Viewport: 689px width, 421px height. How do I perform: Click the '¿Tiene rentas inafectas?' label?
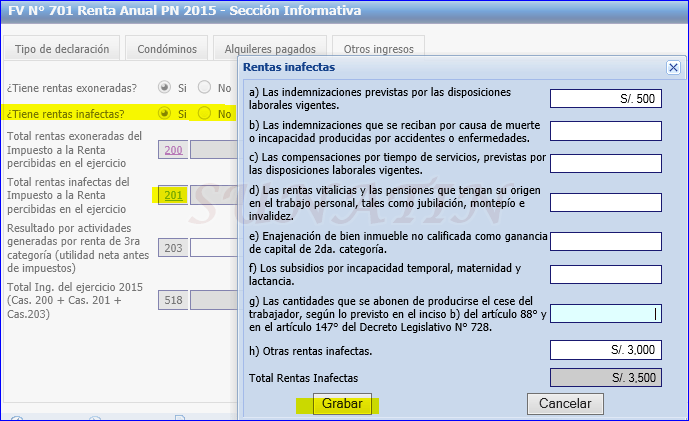[65, 114]
